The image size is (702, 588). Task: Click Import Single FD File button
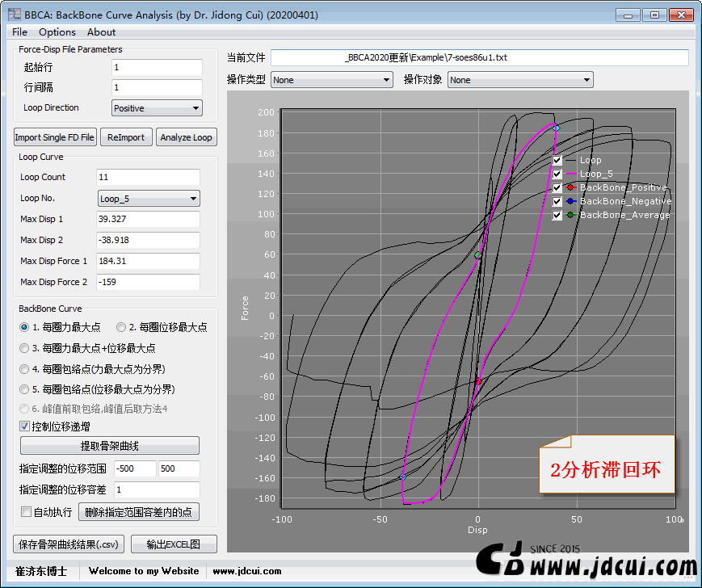point(55,137)
